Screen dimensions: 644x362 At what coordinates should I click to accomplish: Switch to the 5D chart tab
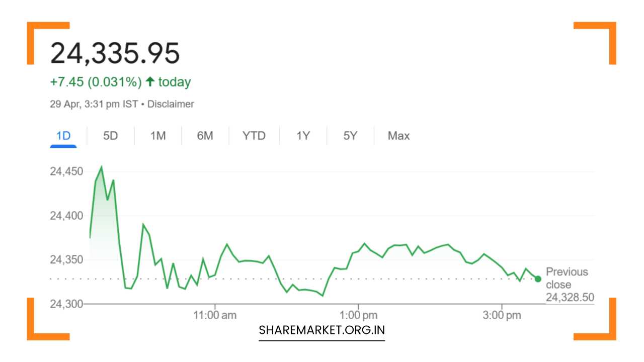click(110, 136)
